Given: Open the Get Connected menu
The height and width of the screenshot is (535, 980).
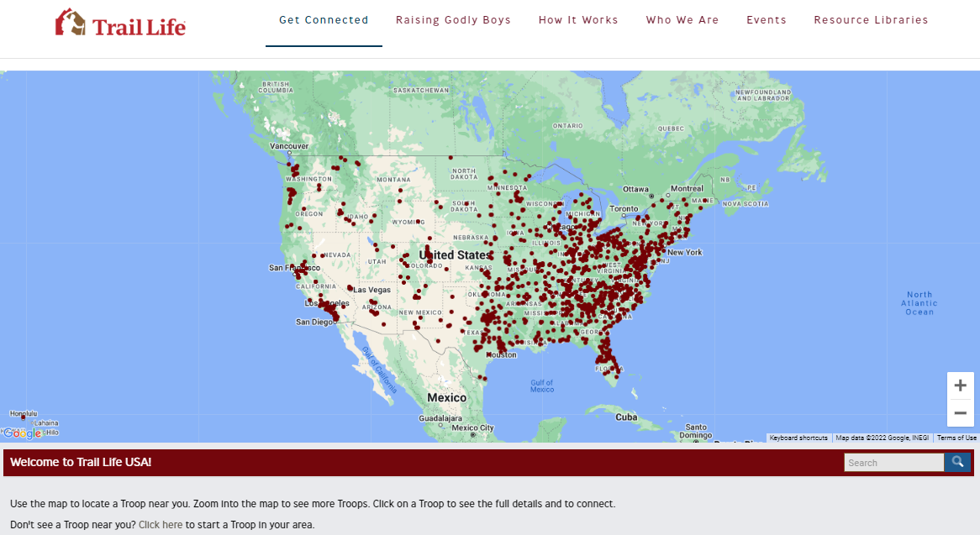Looking at the screenshot, I should pos(324,20).
